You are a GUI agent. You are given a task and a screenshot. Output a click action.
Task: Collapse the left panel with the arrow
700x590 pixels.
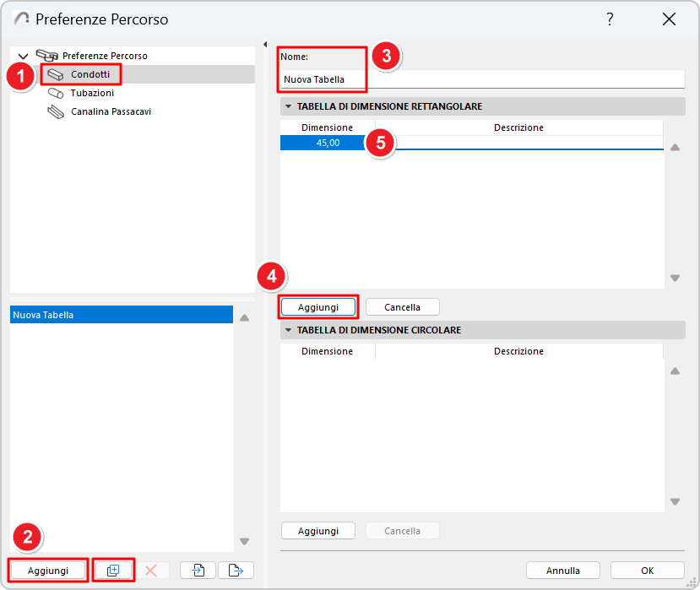[x=265, y=44]
